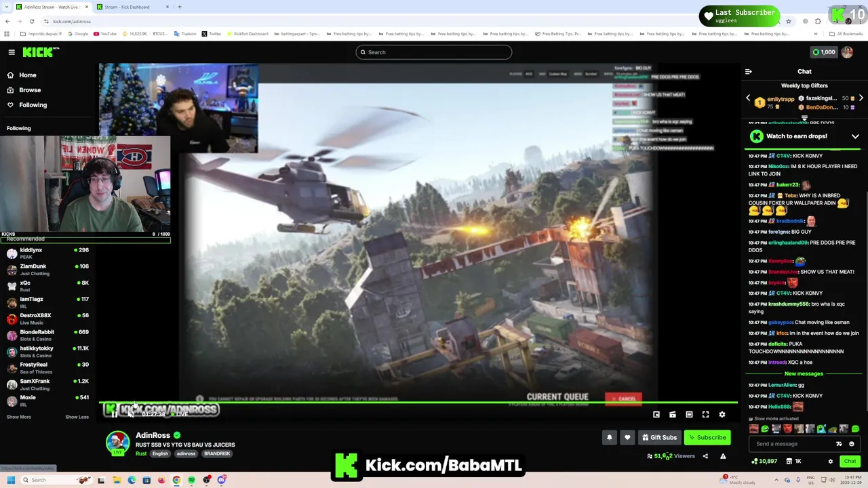This screenshot has height=488, width=868.
Task: Click Show More recommended channels
Action: (18, 418)
